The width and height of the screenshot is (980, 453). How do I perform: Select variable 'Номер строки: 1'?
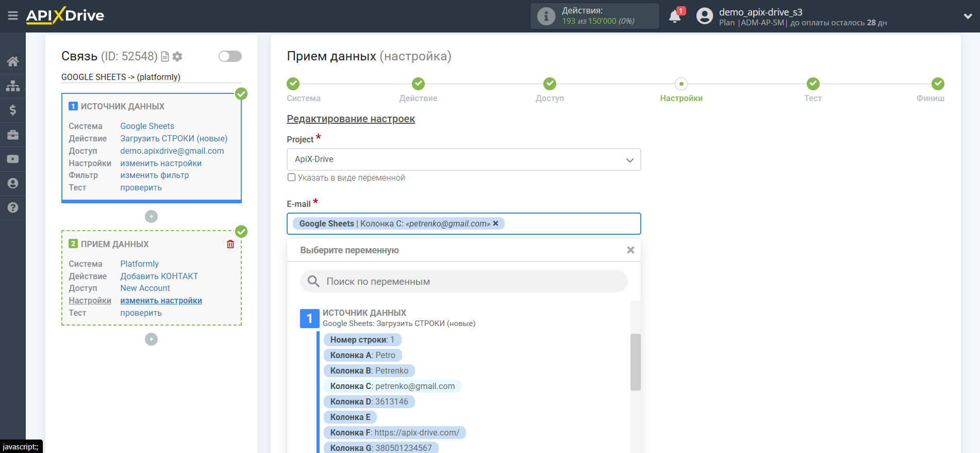point(362,339)
